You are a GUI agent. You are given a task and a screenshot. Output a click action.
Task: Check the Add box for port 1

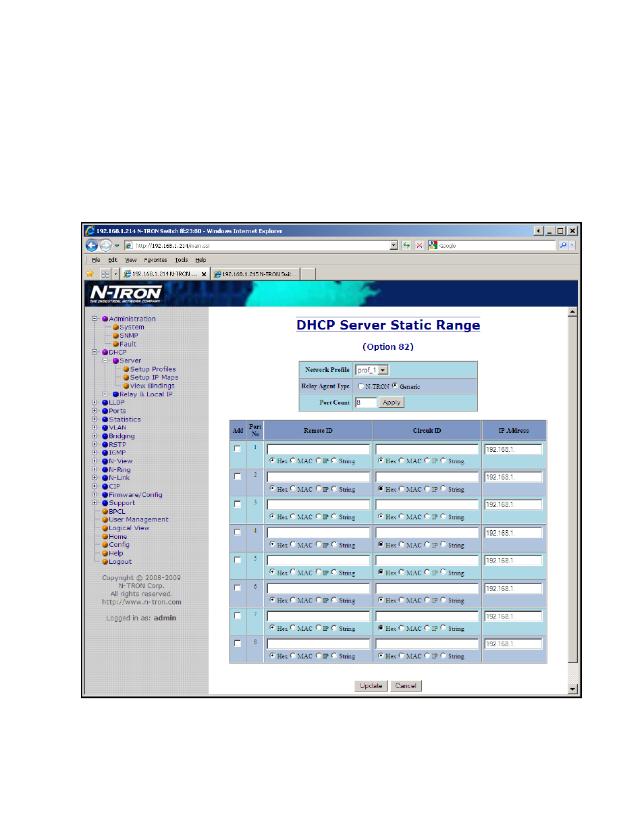(238, 448)
